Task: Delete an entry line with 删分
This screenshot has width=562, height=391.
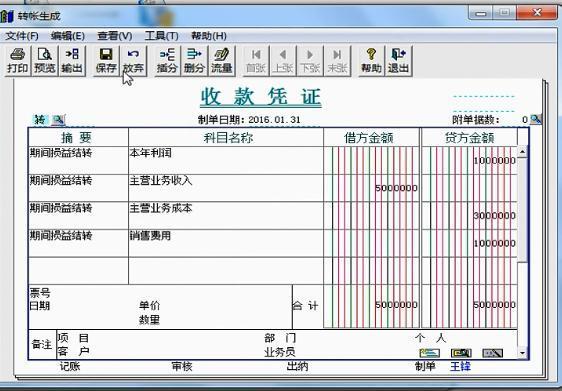Action: [x=194, y=61]
